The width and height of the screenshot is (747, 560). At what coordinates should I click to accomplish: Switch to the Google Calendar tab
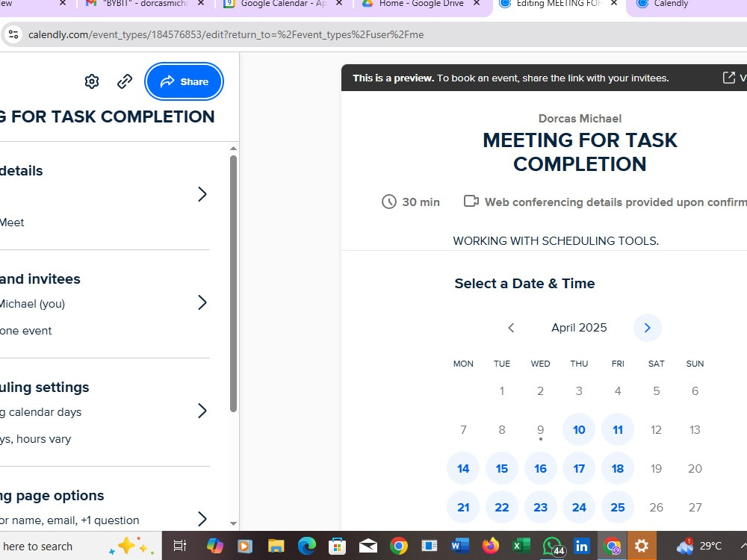point(283,4)
